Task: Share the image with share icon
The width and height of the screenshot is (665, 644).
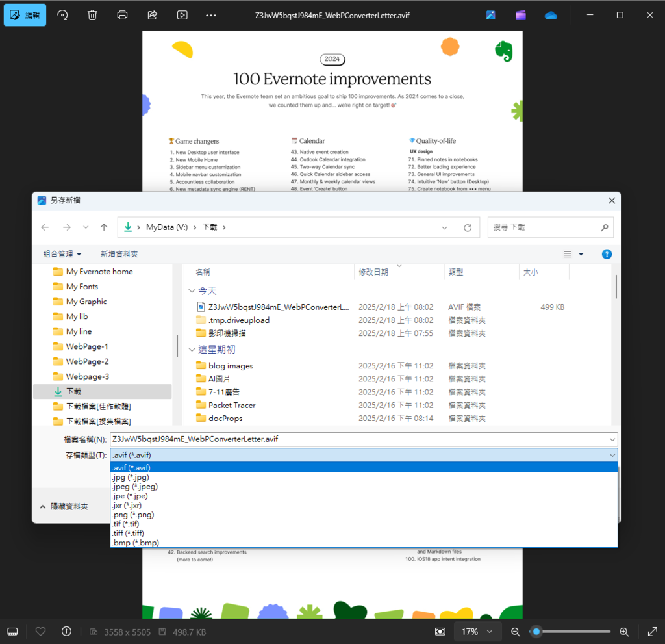Action: tap(152, 16)
